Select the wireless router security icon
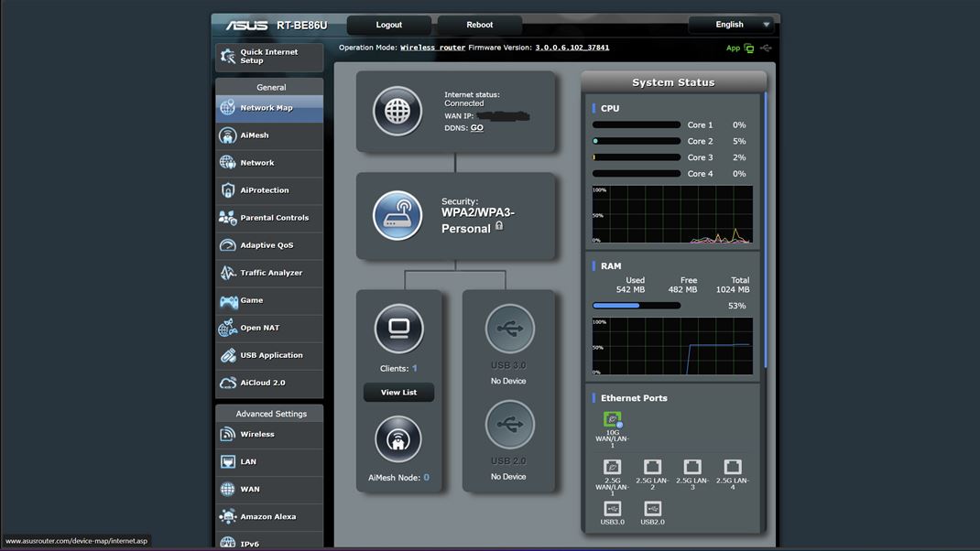 coord(397,215)
